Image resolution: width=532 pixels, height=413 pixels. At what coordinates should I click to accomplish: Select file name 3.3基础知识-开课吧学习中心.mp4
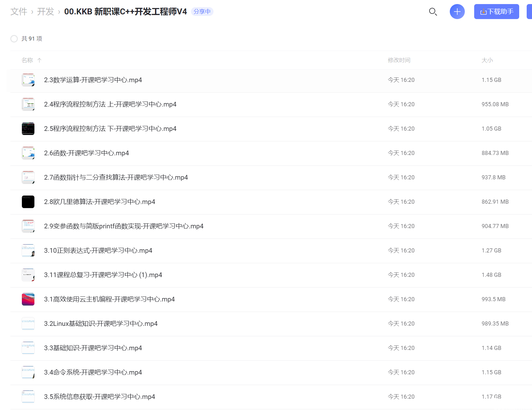(x=93, y=348)
